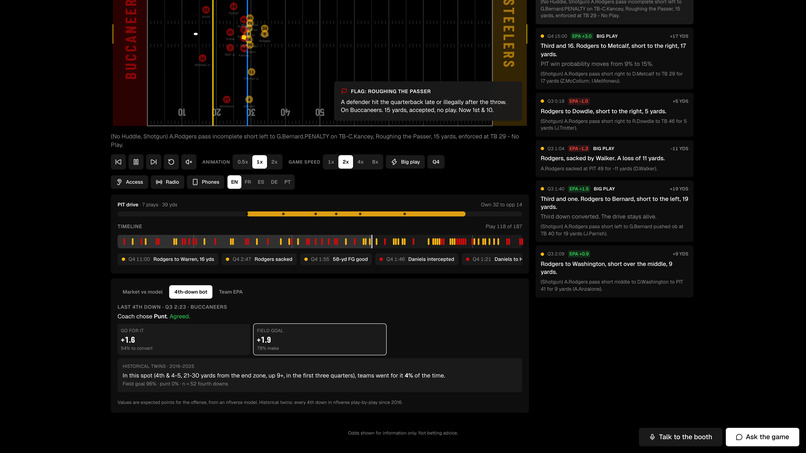The image size is (806, 453).
Task: Set animation speed to 2x
Action: 274,162
